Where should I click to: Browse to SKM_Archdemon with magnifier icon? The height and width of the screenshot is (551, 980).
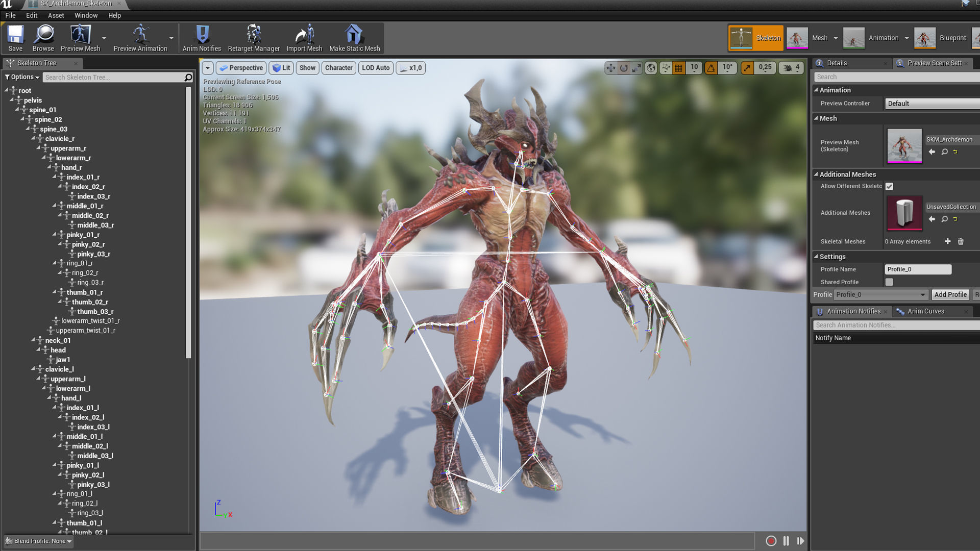pos(944,152)
